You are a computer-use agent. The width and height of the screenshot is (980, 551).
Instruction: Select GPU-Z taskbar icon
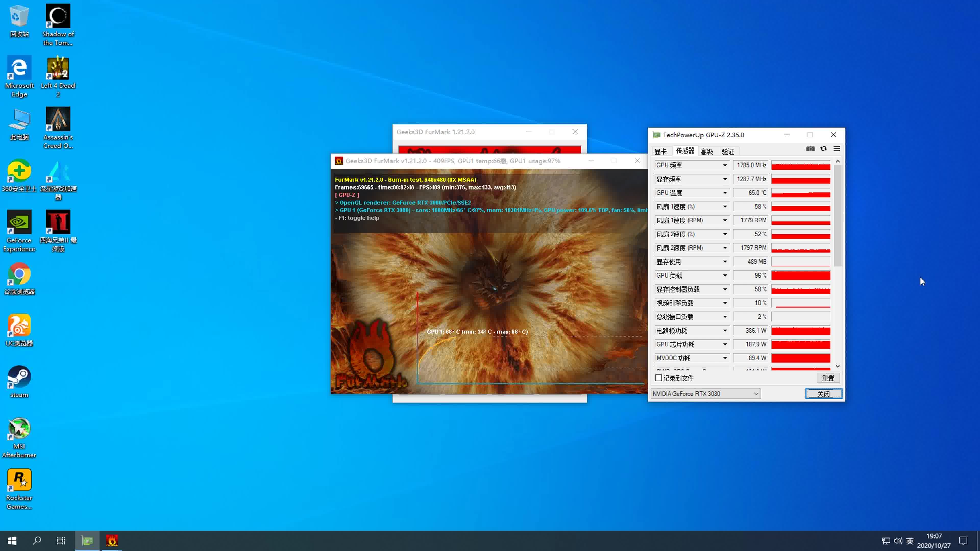87,540
